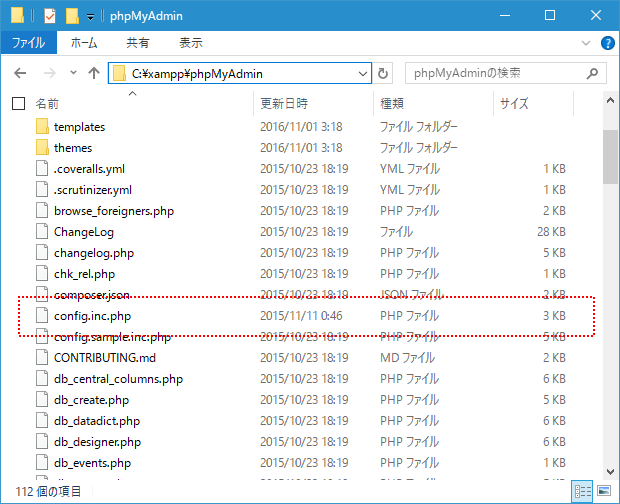Go up one folder level
620x504 pixels.
point(94,73)
